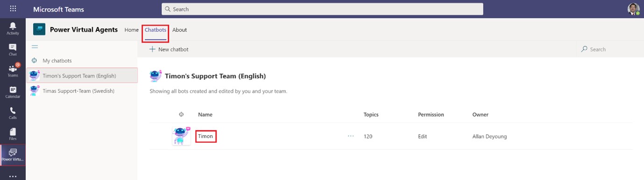
Task: Open the Calendar app
Action: tap(13, 92)
